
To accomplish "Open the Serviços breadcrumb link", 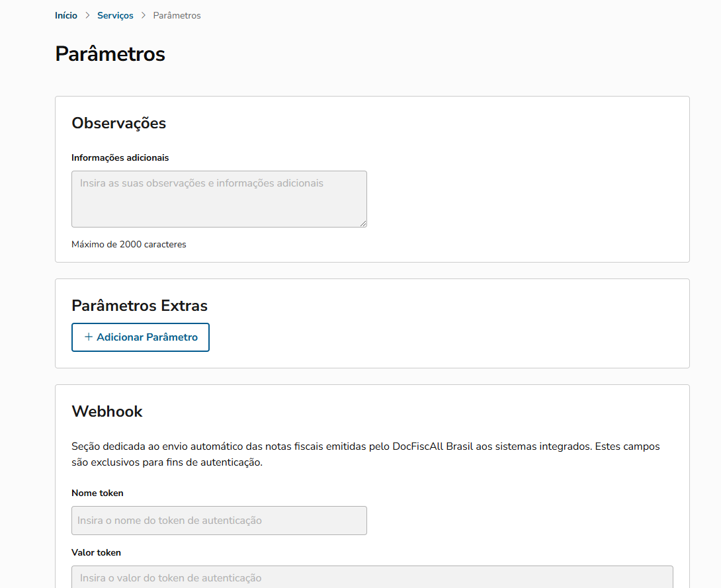I will point(115,15).
